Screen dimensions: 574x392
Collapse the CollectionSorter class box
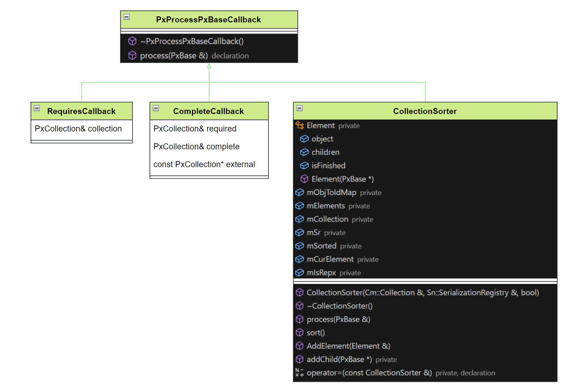click(x=300, y=108)
